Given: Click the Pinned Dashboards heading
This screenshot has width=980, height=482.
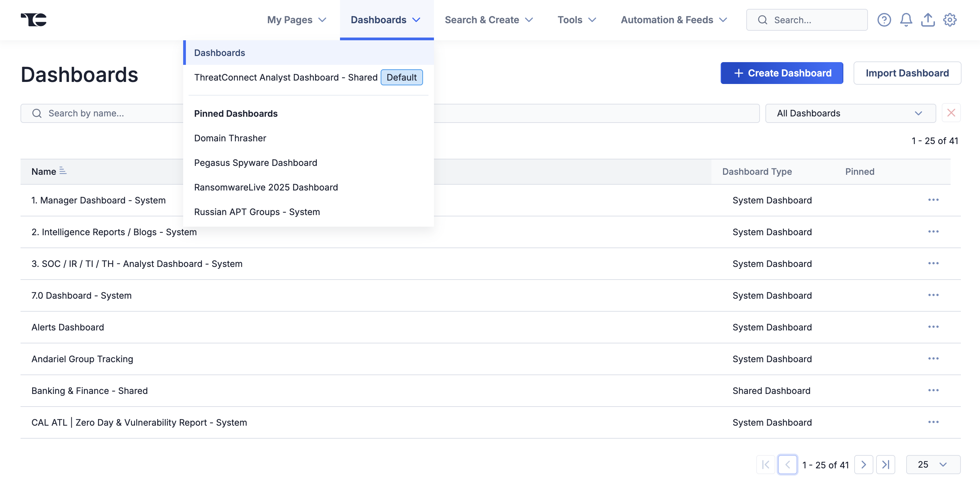Looking at the screenshot, I should coord(236,114).
